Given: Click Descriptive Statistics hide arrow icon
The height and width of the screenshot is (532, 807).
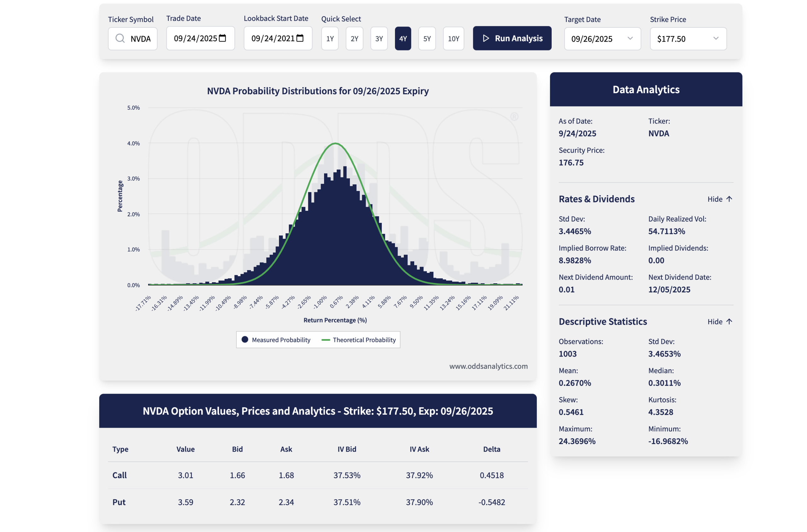Looking at the screenshot, I should pyautogui.click(x=729, y=322).
